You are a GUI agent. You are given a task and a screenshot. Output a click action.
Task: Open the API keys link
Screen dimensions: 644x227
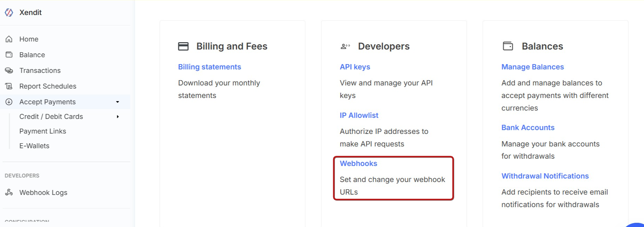click(355, 67)
